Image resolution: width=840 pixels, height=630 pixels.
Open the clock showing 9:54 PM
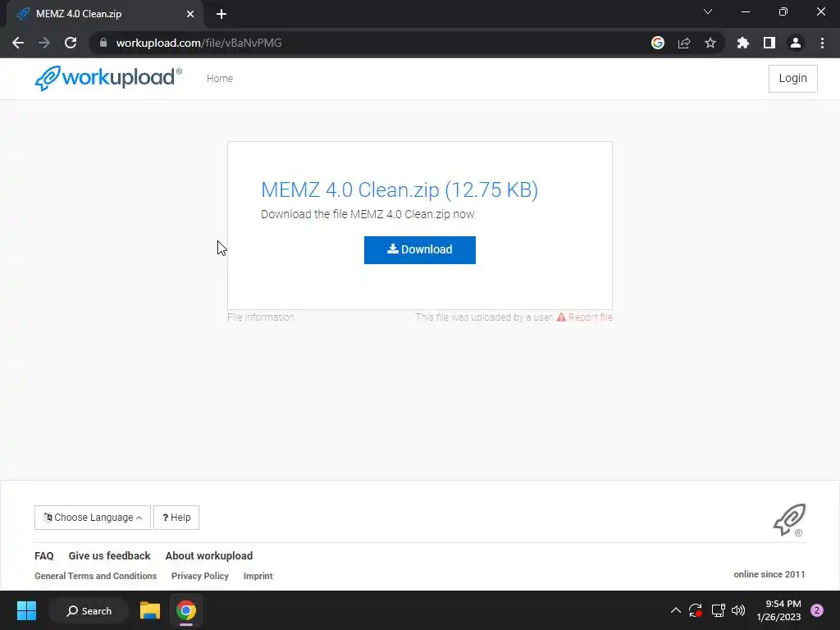coord(779,610)
